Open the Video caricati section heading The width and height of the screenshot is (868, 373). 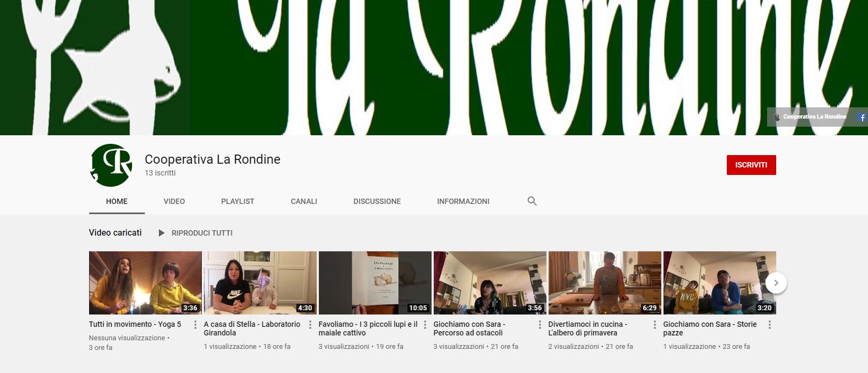tap(115, 232)
